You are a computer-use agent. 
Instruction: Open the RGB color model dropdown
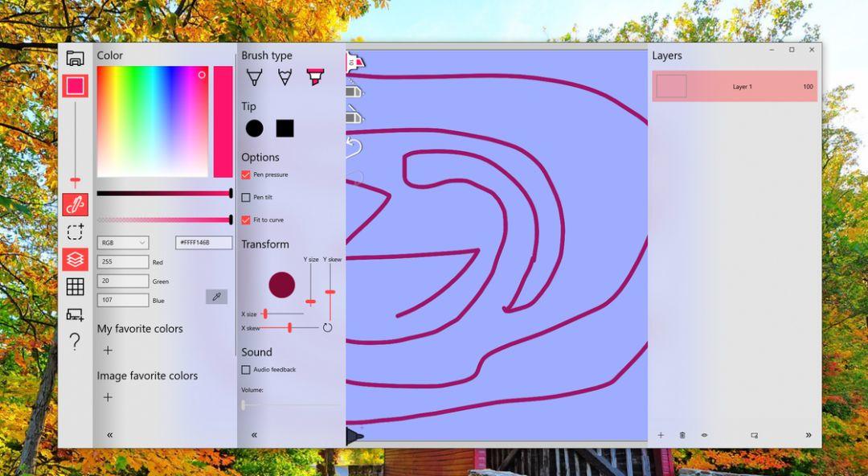(x=123, y=243)
